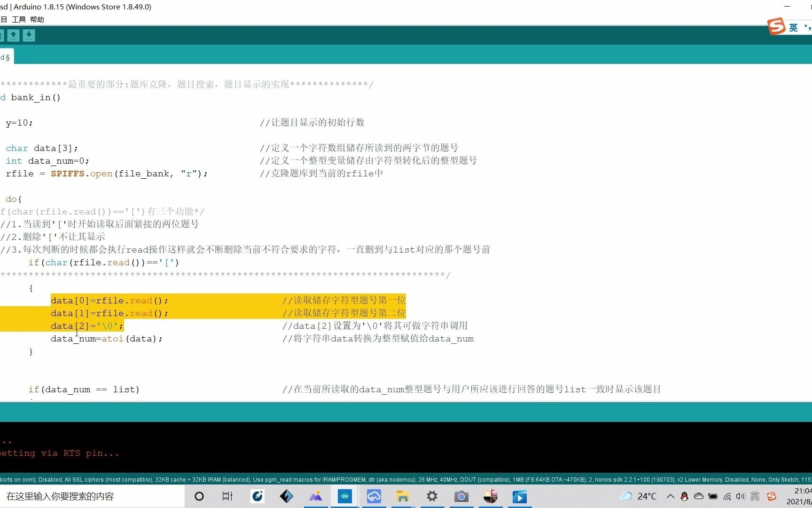Open the Camera app on the taskbar

pyautogui.click(x=461, y=496)
